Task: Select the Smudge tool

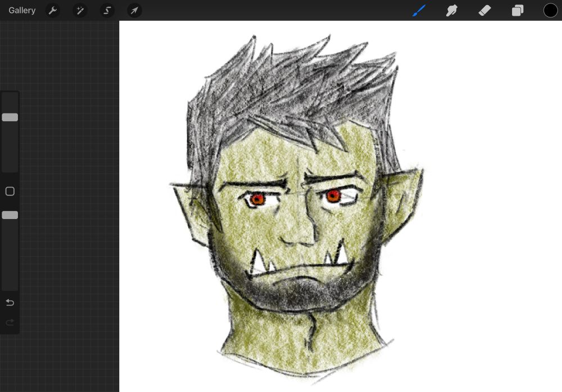Action: tap(452, 11)
